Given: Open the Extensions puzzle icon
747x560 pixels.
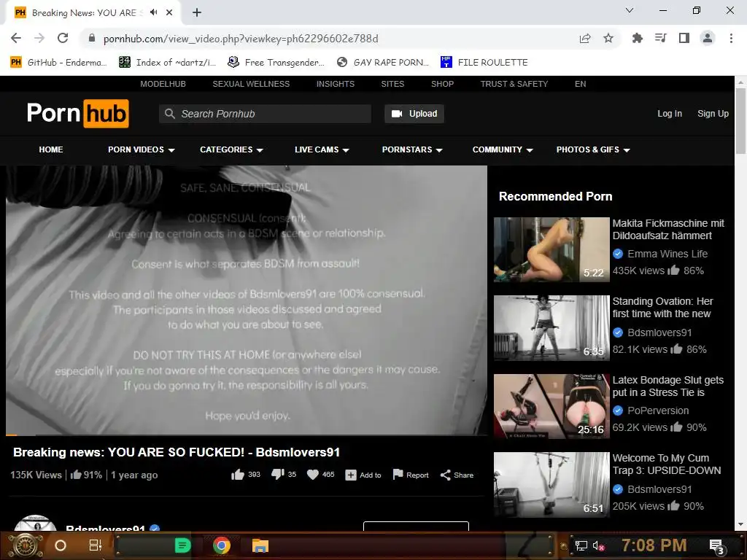Looking at the screenshot, I should [x=637, y=38].
